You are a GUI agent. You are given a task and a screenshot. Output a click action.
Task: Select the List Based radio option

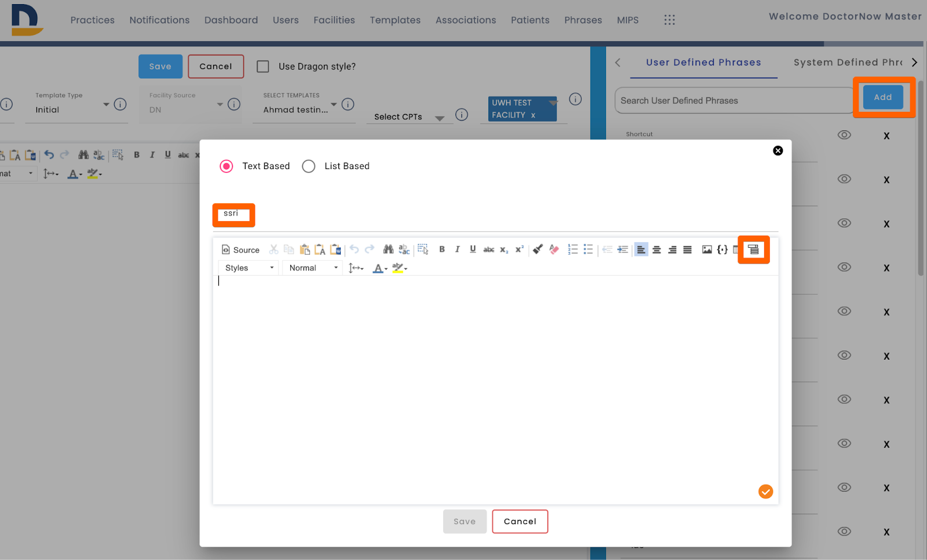tap(309, 166)
